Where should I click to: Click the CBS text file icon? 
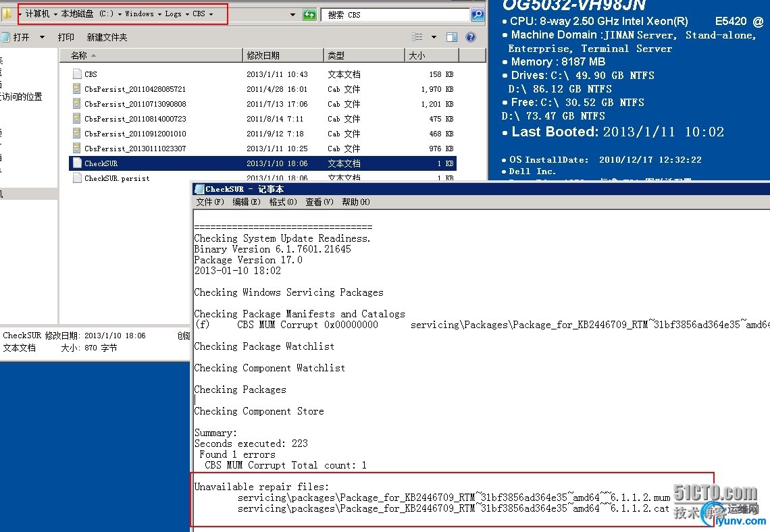pos(77,74)
